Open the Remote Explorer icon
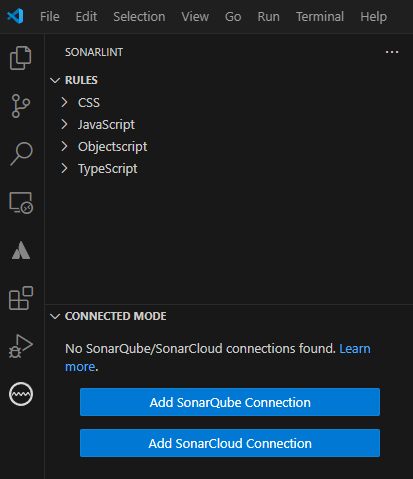 click(21, 203)
